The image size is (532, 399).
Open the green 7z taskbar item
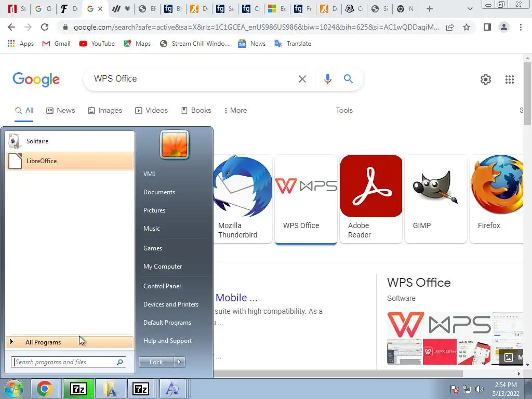(x=78, y=389)
